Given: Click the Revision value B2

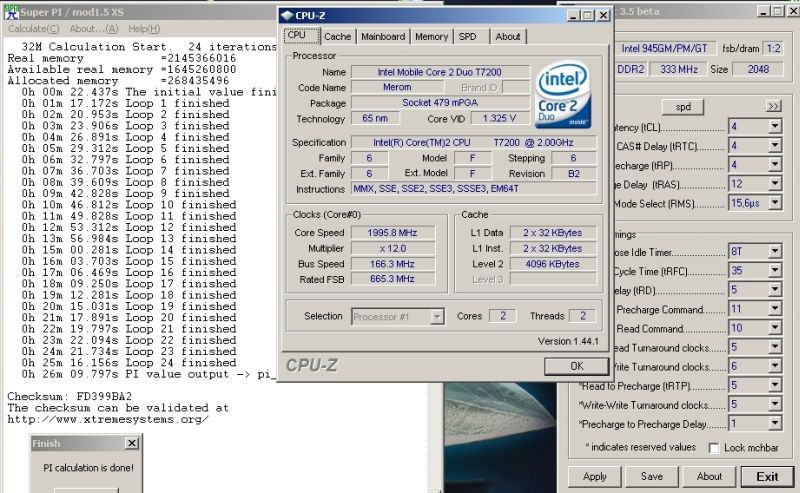Looking at the screenshot, I should 573,174.
